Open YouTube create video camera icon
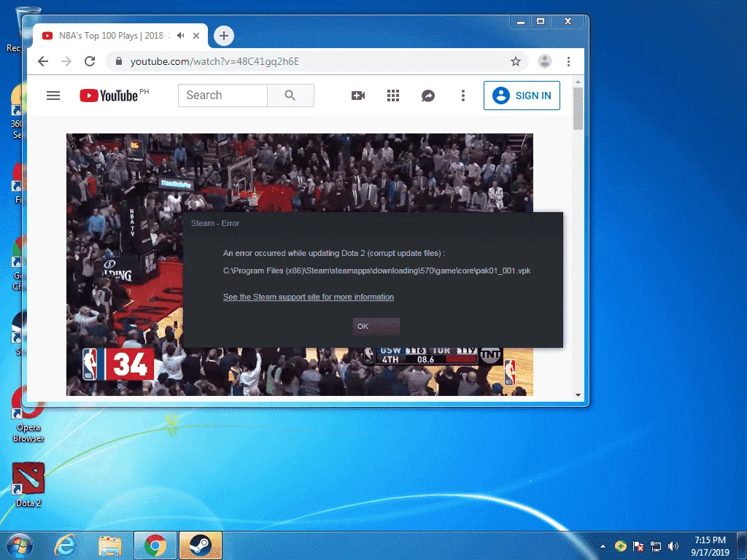Viewport: 747px width, 560px height. [x=358, y=96]
